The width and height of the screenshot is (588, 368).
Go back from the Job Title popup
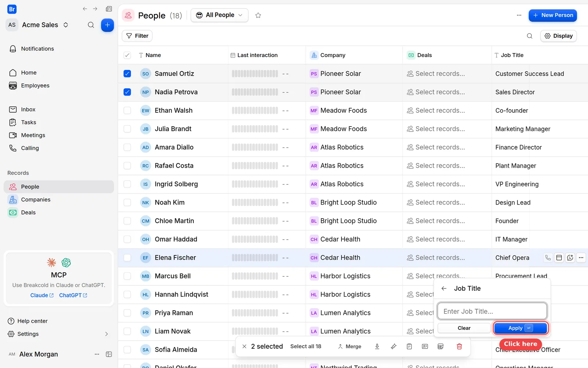click(444, 289)
